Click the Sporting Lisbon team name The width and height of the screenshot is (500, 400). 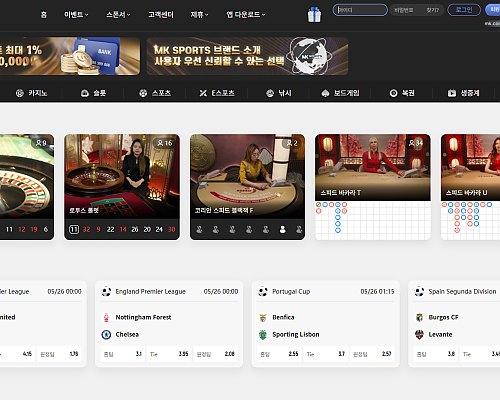[296, 334]
